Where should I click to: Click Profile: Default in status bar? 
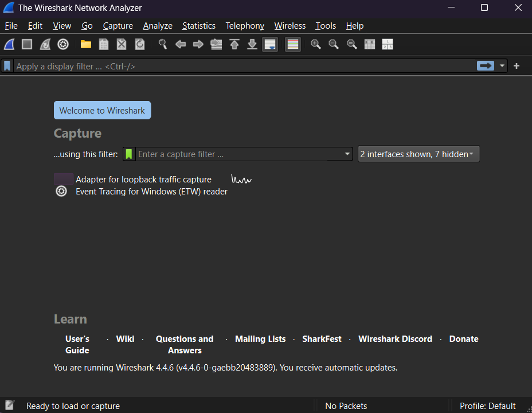487,406
